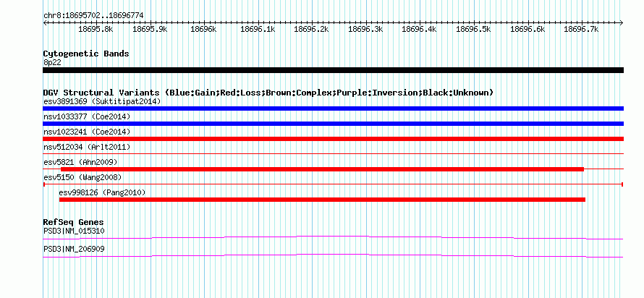Image resolution: width=644 pixels, height=298 pixels.
Task: Select variant label esv3891369 (Suktitipat2014)
Action: [102, 101]
